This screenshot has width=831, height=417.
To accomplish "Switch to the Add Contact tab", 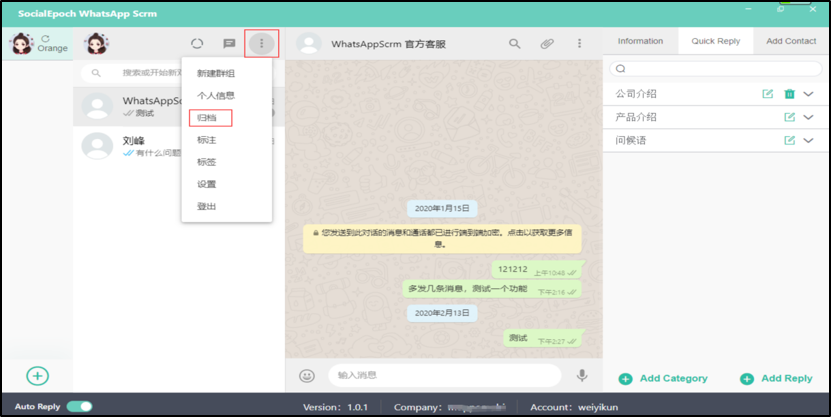I will click(x=791, y=41).
